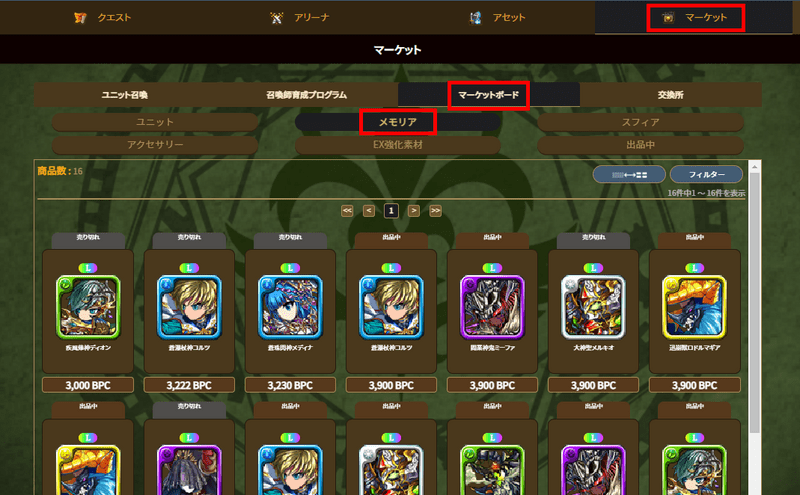Jump to the first page arrow

click(347, 211)
